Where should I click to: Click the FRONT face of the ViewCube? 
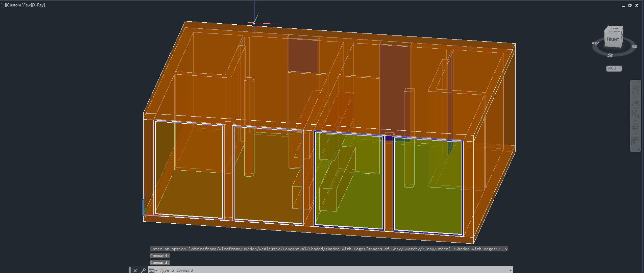613,40
